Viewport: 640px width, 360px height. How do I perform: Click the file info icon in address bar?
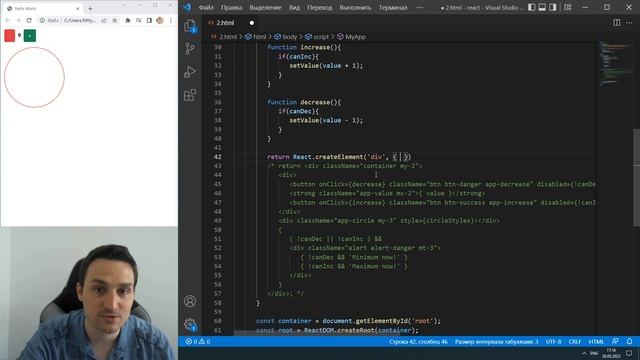(x=42, y=20)
